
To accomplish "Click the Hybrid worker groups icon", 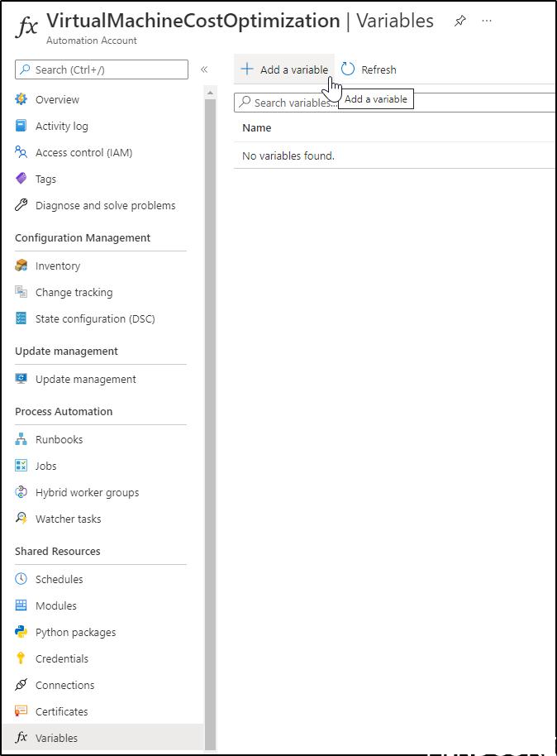I will pos(21,492).
